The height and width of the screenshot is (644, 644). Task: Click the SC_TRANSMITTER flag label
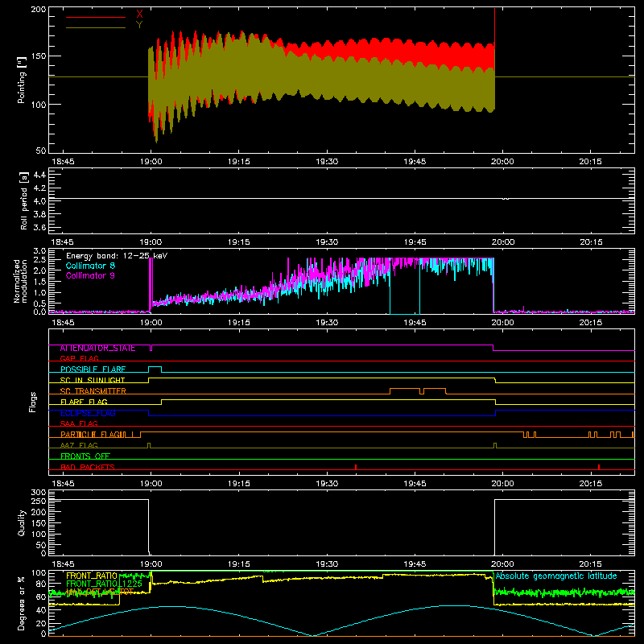[93, 391]
